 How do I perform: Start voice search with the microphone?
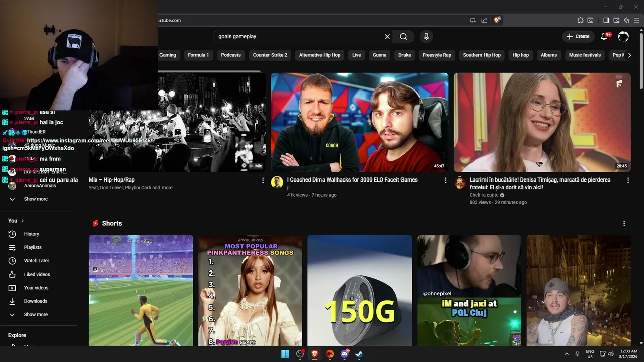pos(426,36)
